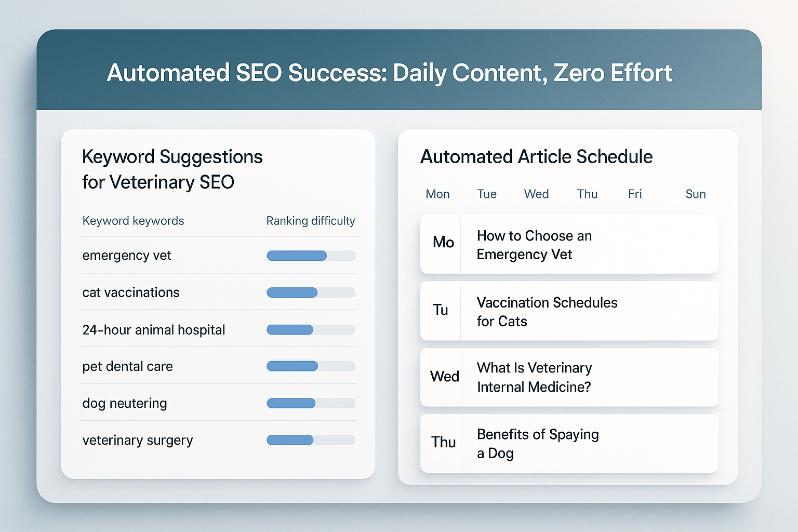The image size is (798, 532).
Task: Click the Ranking difficulty column header
Action: (311, 221)
